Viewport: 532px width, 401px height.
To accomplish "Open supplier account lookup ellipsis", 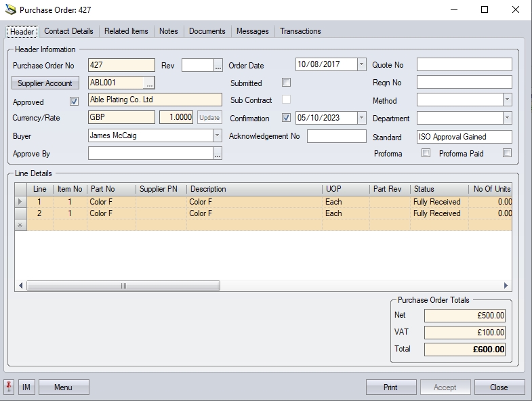I will [x=150, y=83].
